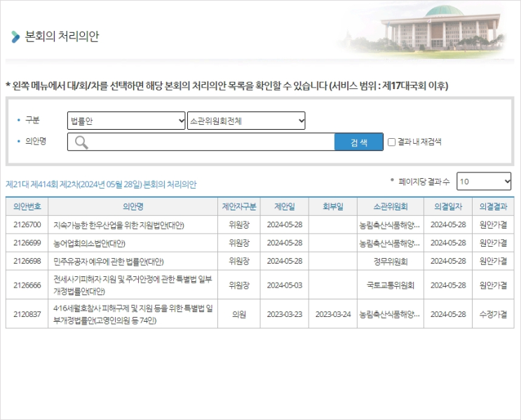Open bill 민주유공자 예우에 관한 법률안(대안)

point(108,262)
